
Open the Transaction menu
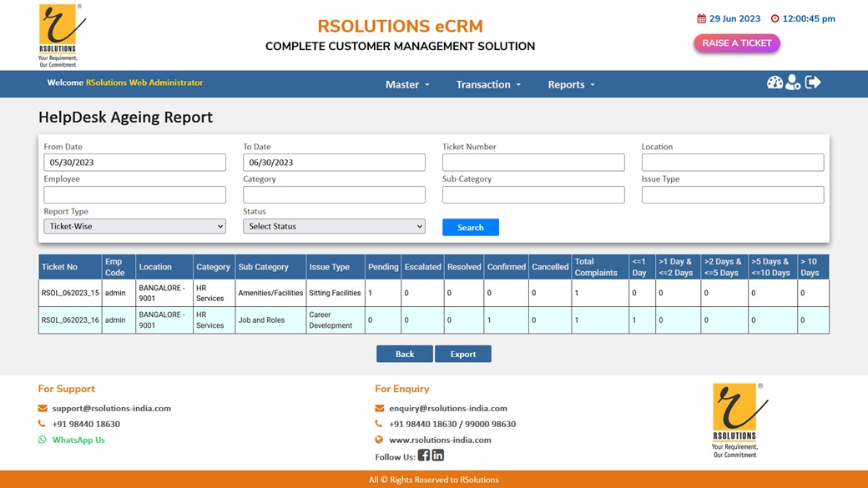pyautogui.click(x=488, y=84)
